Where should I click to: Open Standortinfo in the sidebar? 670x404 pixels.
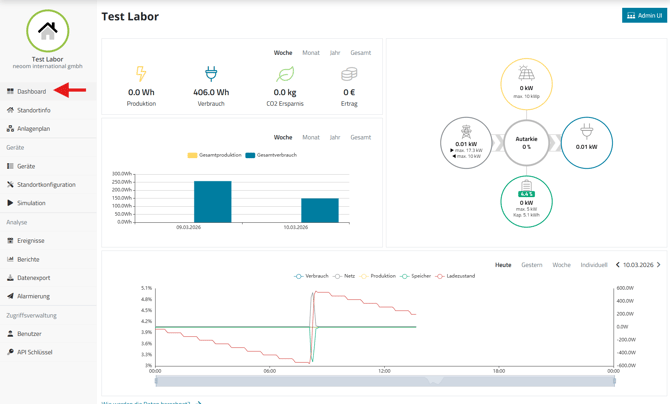(33, 110)
